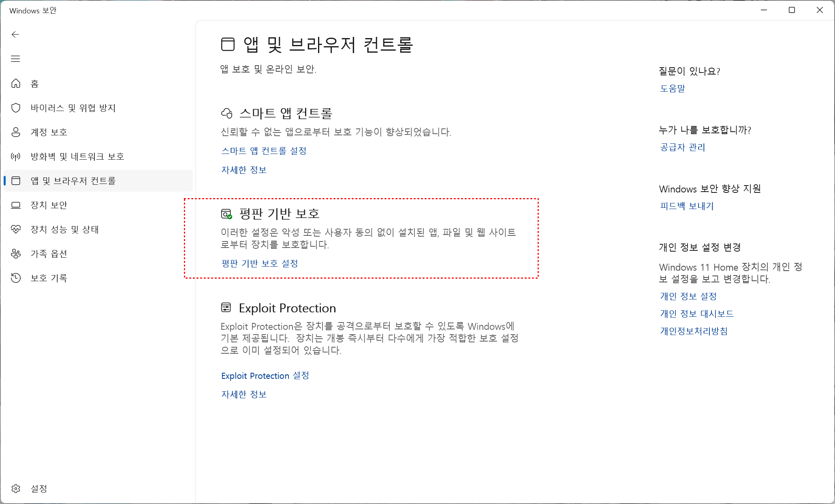Open 평판 기반 보호 설정

coord(259,263)
